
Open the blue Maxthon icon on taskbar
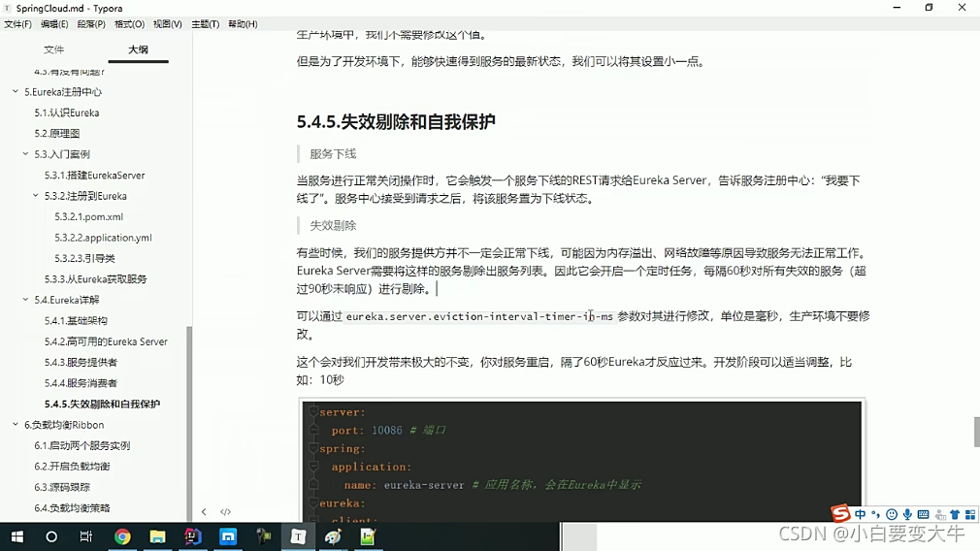[x=228, y=536]
